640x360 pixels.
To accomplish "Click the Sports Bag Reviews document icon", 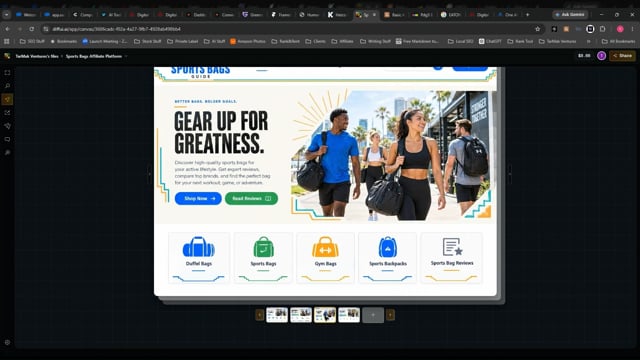I will coord(452,247).
